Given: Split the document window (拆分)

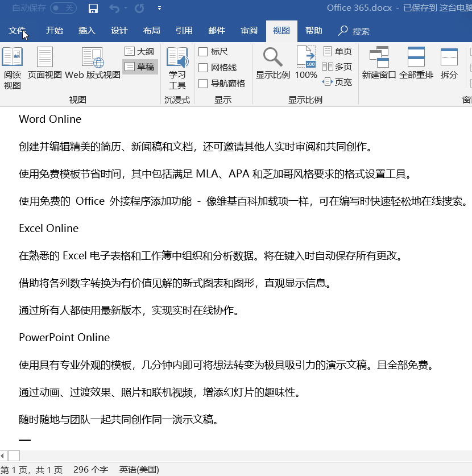Looking at the screenshot, I should pyautogui.click(x=449, y=63).
